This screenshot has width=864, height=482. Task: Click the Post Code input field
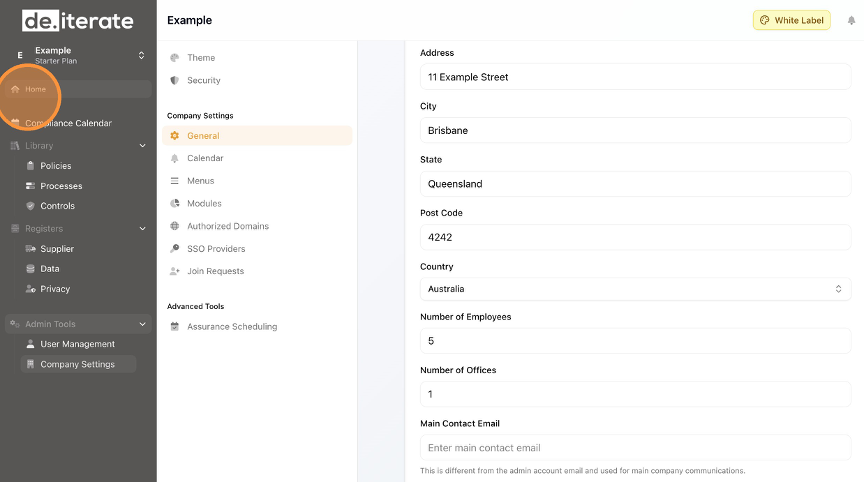635,237
